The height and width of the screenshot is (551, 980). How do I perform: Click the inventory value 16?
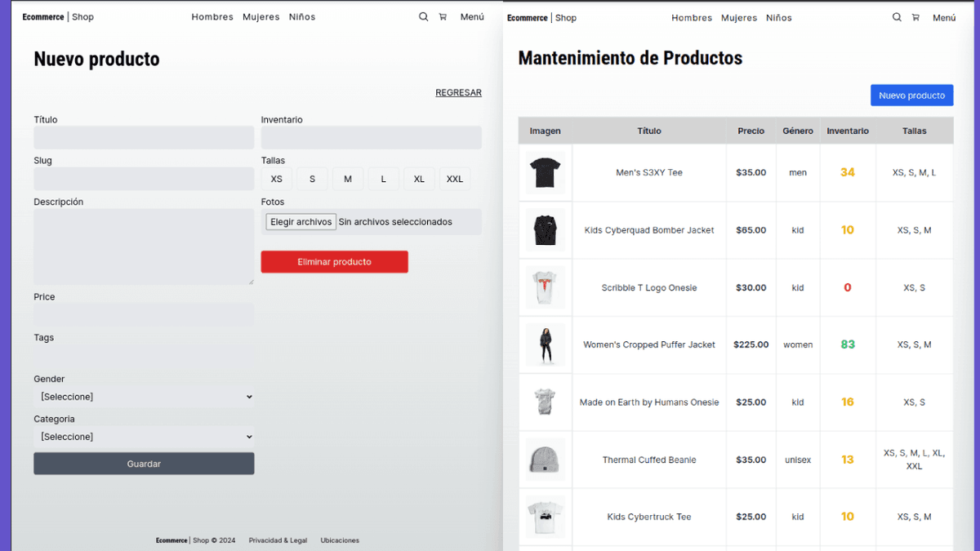tap(848, 402)
